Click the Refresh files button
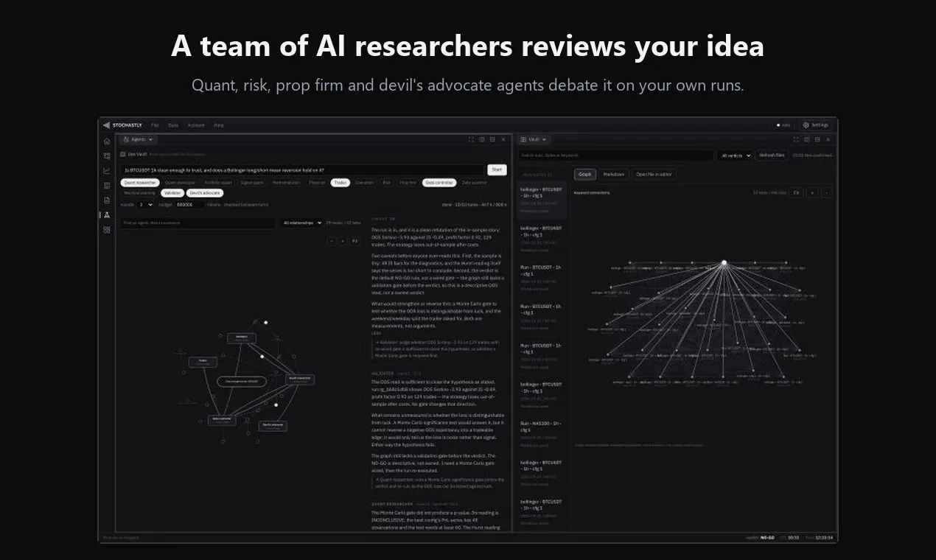This screenshot has width=936, height=560. (x=772, y=155)
